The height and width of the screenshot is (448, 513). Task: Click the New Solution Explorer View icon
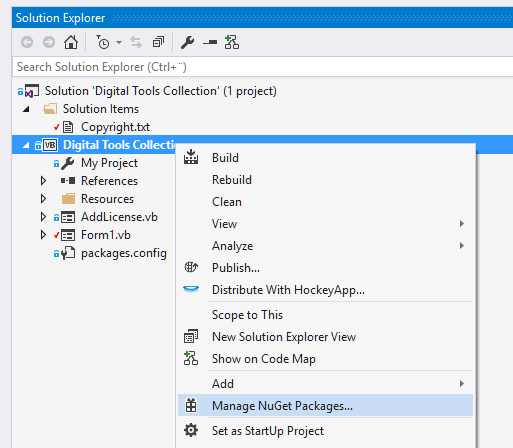[191, 336]
